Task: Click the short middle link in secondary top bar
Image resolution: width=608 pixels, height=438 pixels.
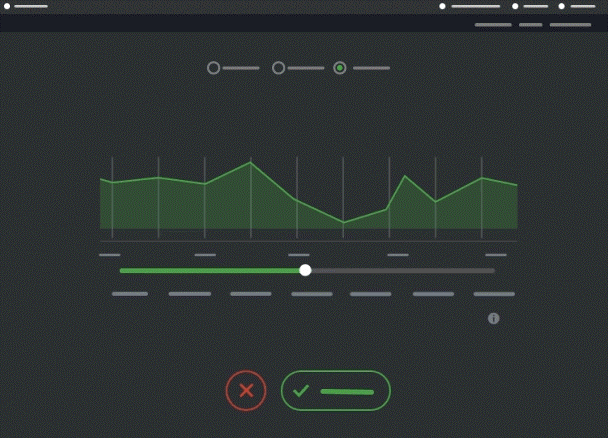Action: [531, 24]
